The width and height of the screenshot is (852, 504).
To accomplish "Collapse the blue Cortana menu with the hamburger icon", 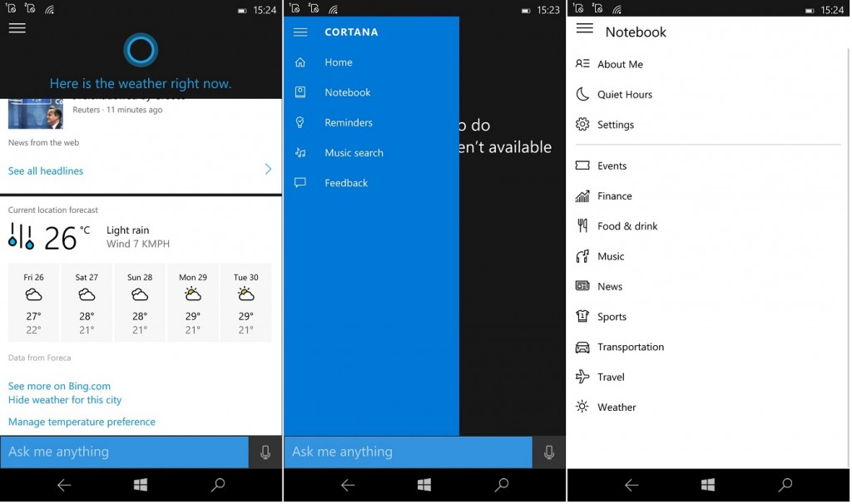I will pyautogui.click(x=300, y=32).
